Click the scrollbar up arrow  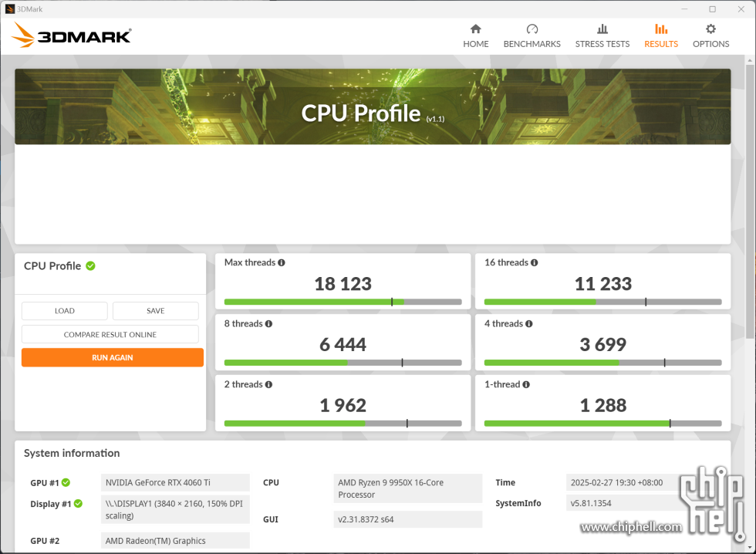click(x=749, y=60)
